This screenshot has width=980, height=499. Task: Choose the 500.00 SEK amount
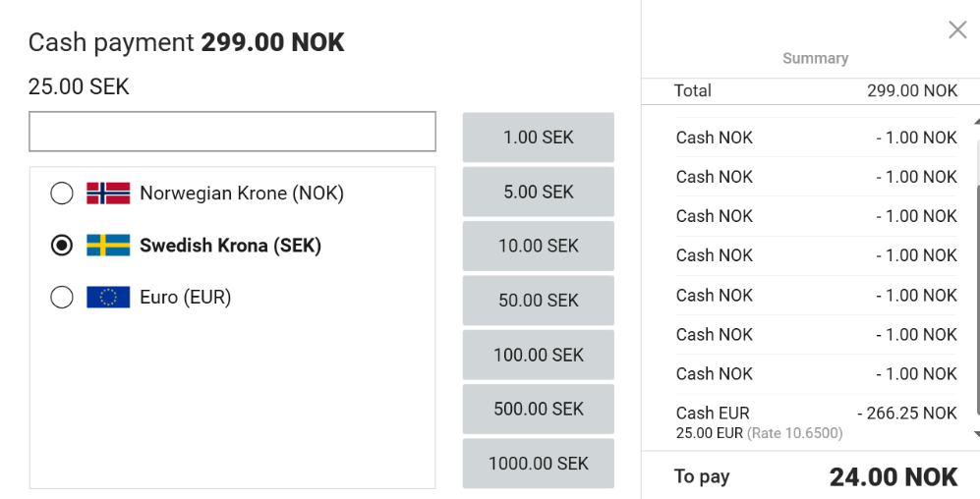538,409
